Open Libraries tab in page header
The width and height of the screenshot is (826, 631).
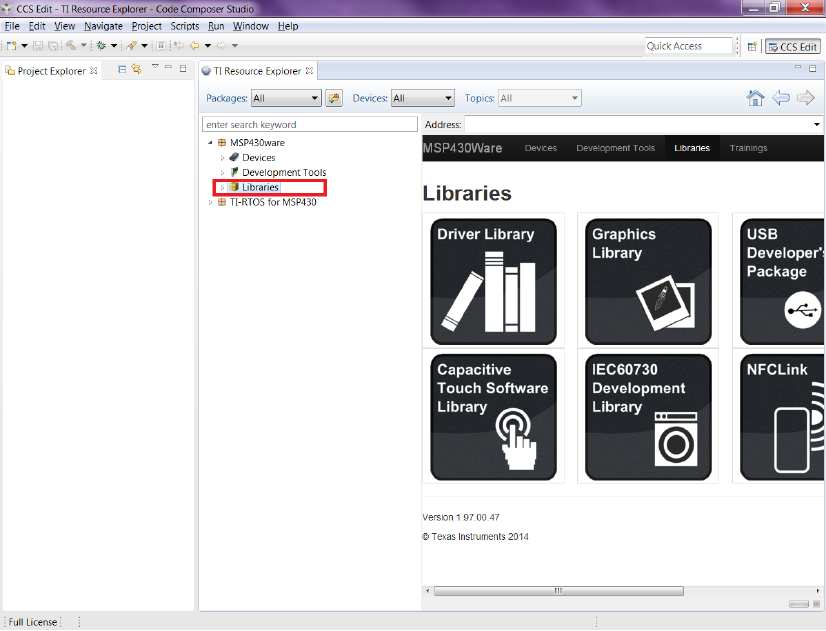pyautogui.click(x=692, y=148)
